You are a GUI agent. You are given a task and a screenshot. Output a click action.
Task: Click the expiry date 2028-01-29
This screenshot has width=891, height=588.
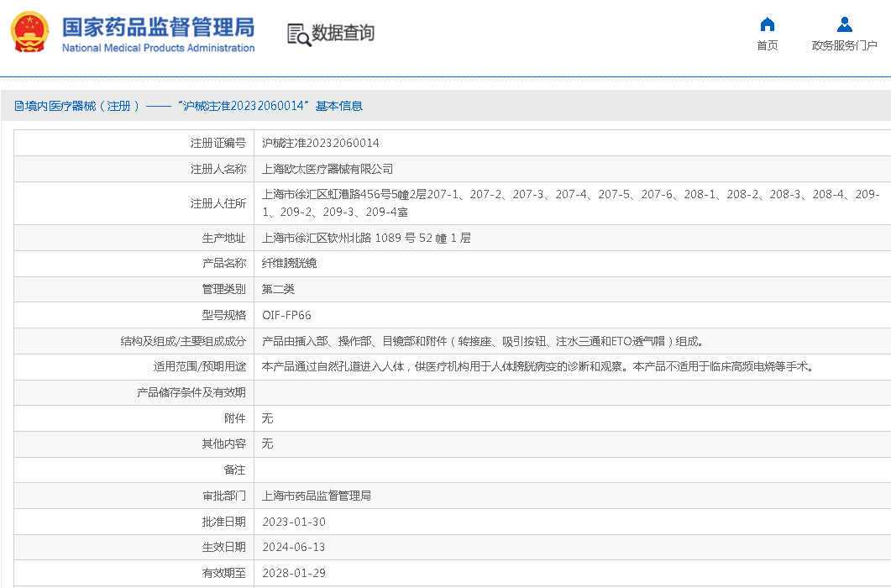click(x=293, y=574)
